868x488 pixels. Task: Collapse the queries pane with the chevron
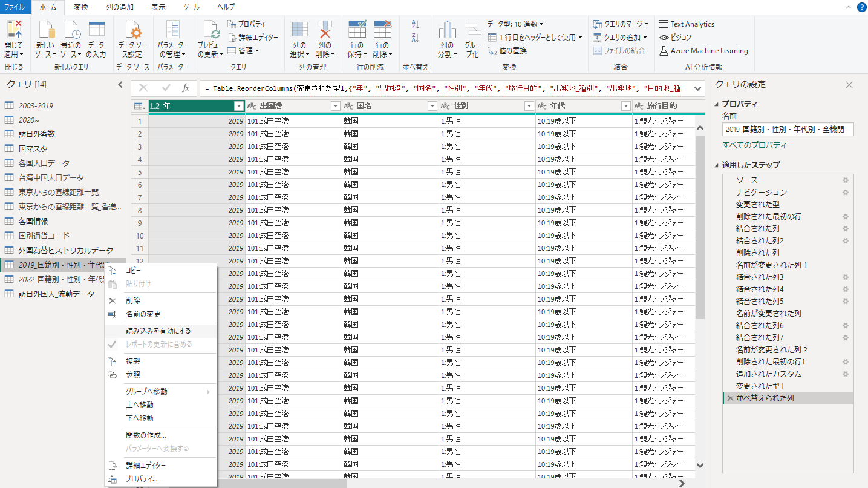[120, 84]
